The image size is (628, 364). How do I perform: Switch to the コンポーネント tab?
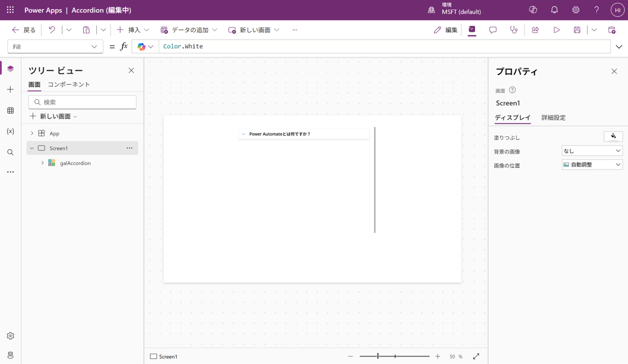coord(68,85)
